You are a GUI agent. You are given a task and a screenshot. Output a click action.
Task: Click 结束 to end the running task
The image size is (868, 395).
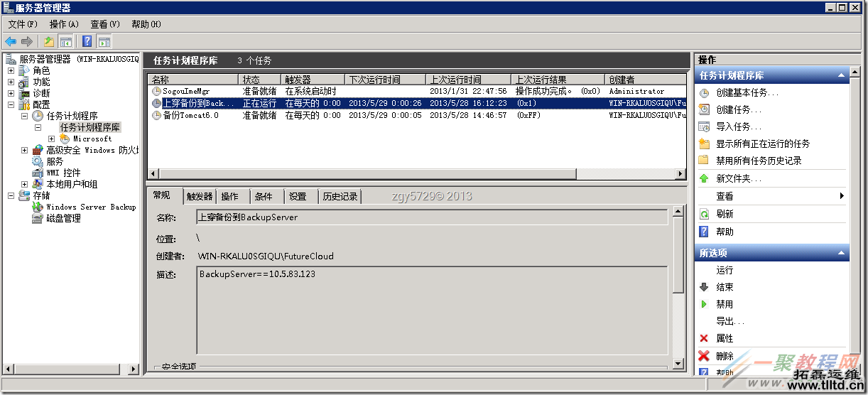tap(725, 287)
